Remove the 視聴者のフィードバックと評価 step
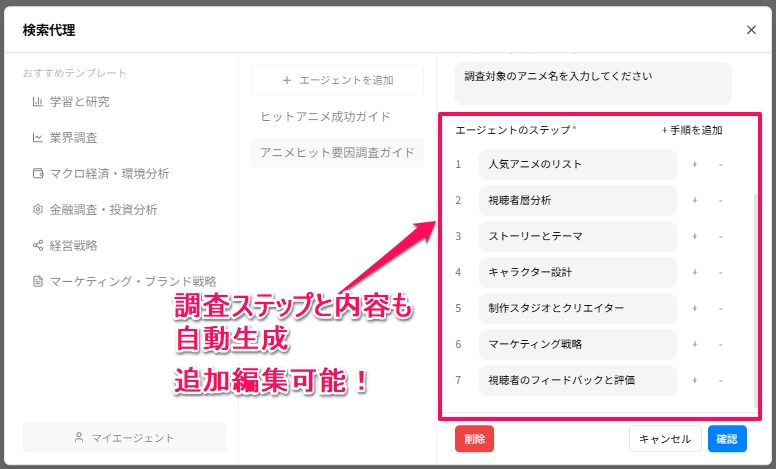This screenshot has width=776, height=469. [720, 380]
